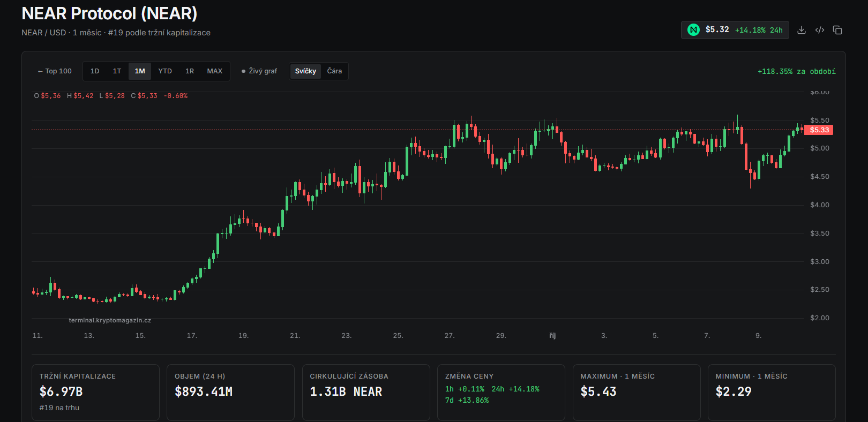Screen dimensions: 868x422
Task: Click the download chart icon
Action: click(802, 30)
